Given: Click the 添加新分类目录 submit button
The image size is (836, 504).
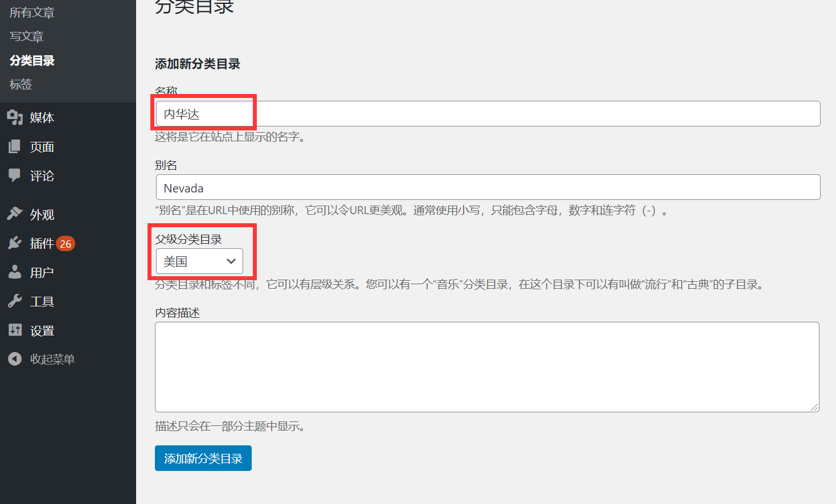Looking at the screenshot, I should tap(203, 458).
